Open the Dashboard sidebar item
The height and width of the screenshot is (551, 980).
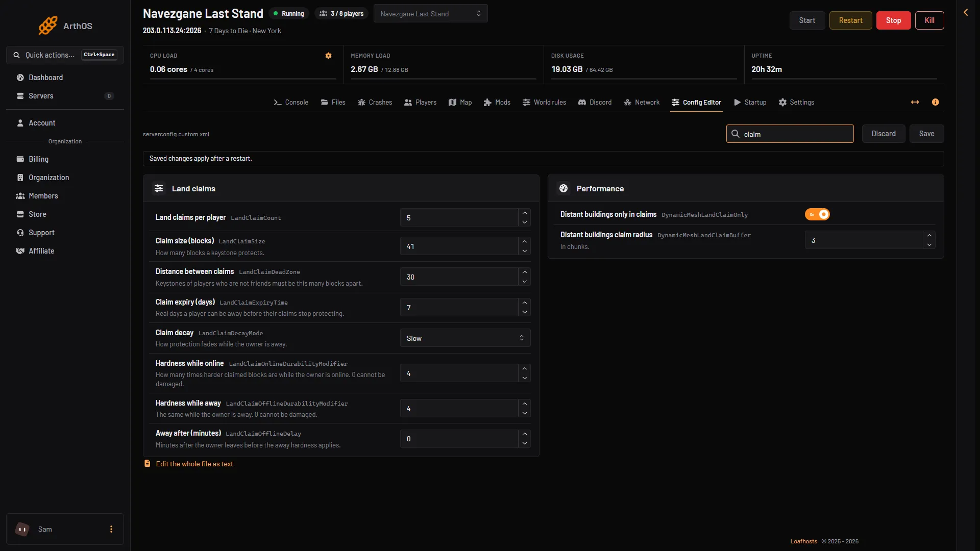[x=65, y=78]
